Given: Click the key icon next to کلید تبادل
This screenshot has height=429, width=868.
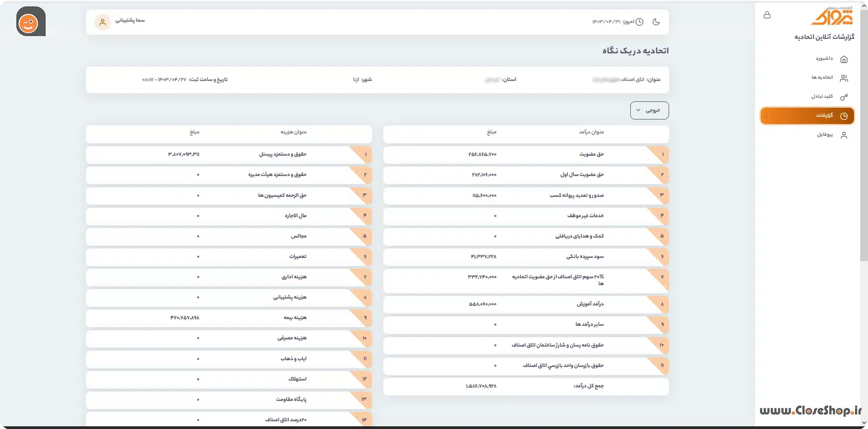Looking at the screenshot, I should coord(844,97).
